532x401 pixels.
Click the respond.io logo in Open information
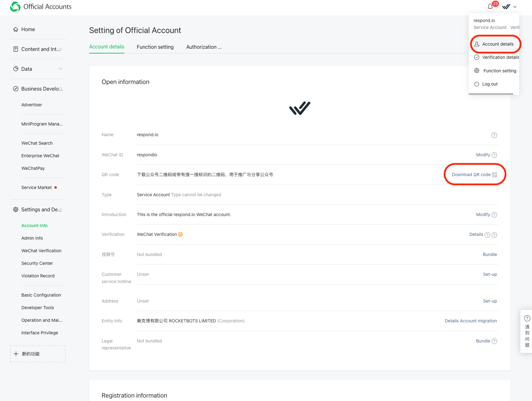[299, 108]
